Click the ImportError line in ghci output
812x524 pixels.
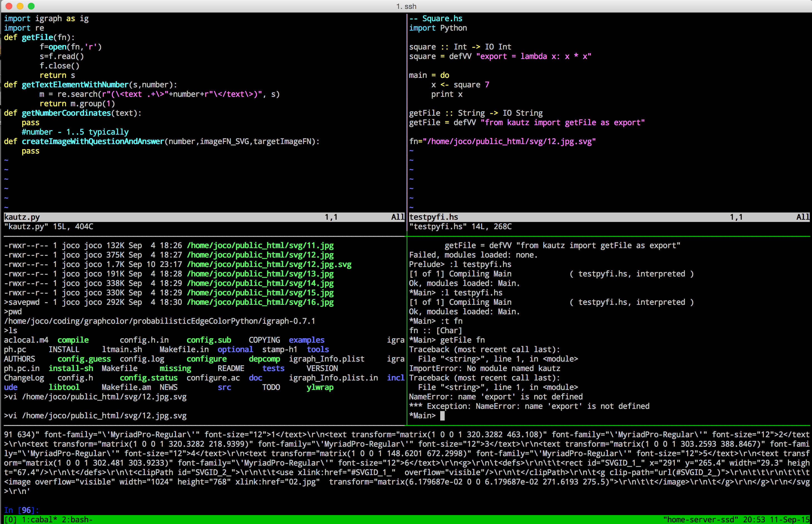tap(484, 369)
